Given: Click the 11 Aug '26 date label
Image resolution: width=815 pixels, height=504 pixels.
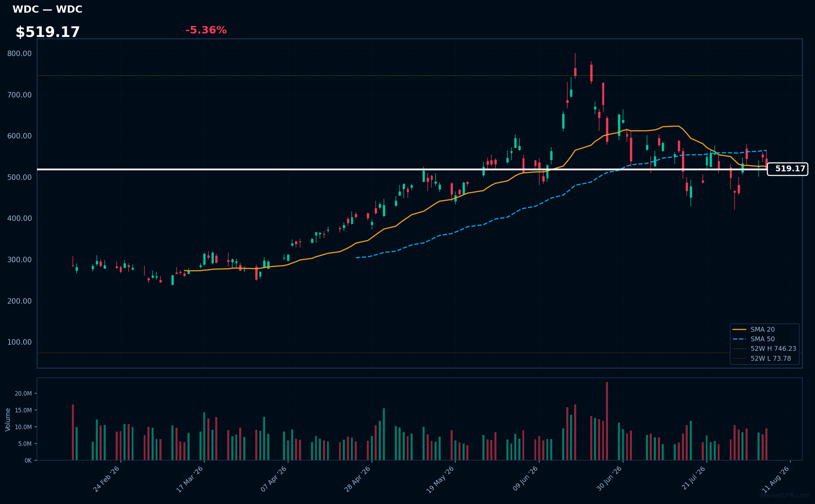Looking at the screenshot, I should tap(776, 480).
